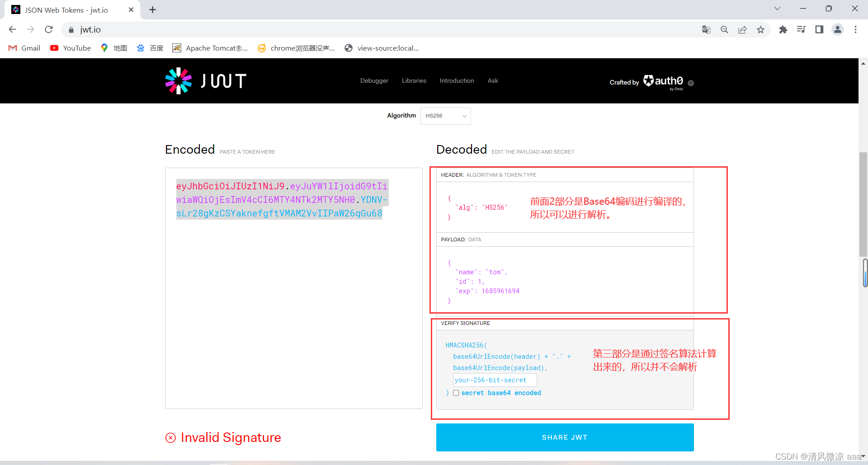The image size is (868, 465).
Task: Bookmark this page with the star icon
Action: pos(760,30)
